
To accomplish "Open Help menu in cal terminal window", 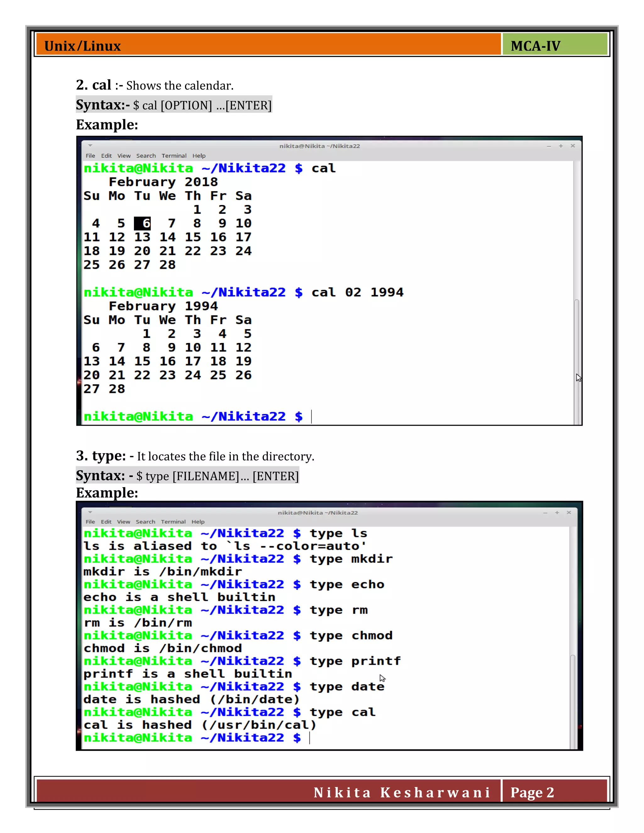I will 199,156.
